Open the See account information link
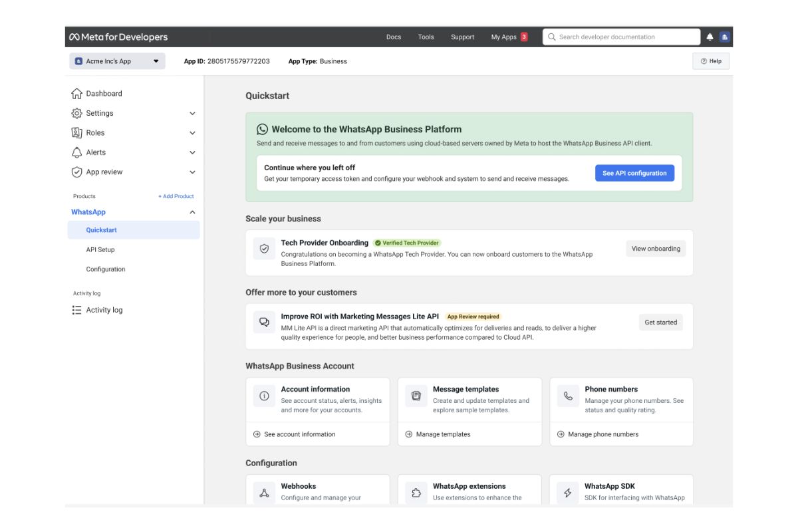 [x=299, y=434]
